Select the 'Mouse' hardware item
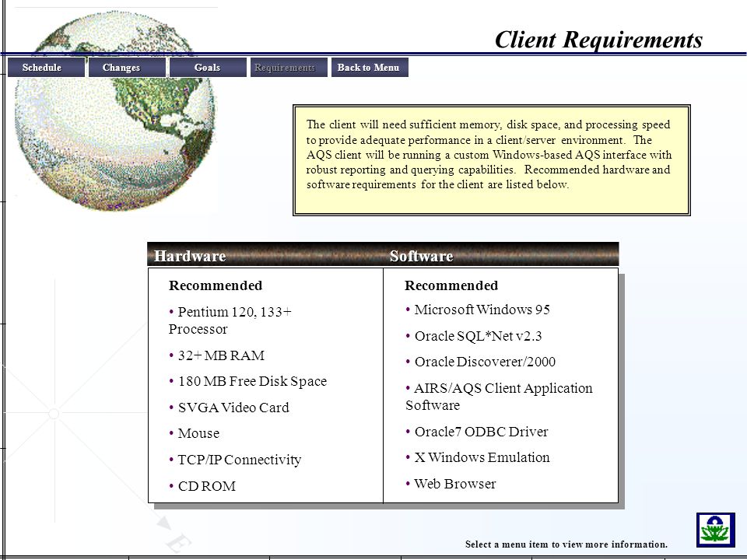Screen dimensions: 747x560 [x=195, y=433]
